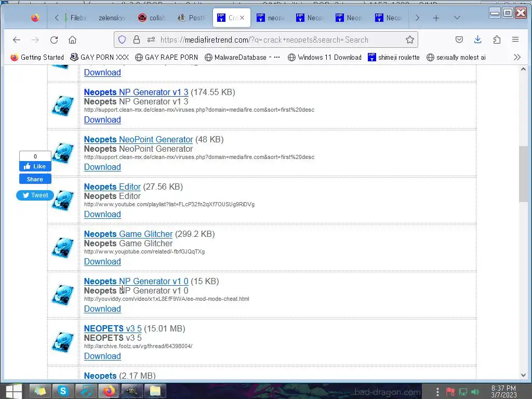Open the shimeji roulette bookmark
532x399 pixels.
(x=394, y=57)
